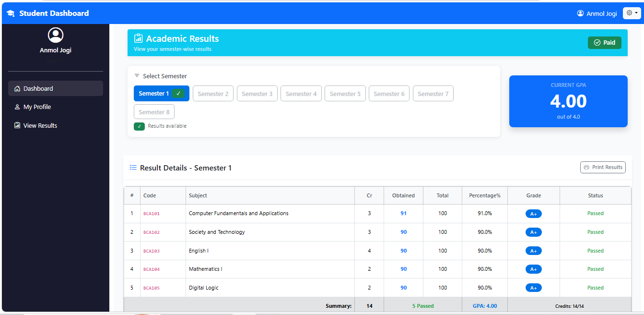The height and width of the screenshot is (315, 644).
Task: Click Digital Logic subject
Action: point(204,288)
